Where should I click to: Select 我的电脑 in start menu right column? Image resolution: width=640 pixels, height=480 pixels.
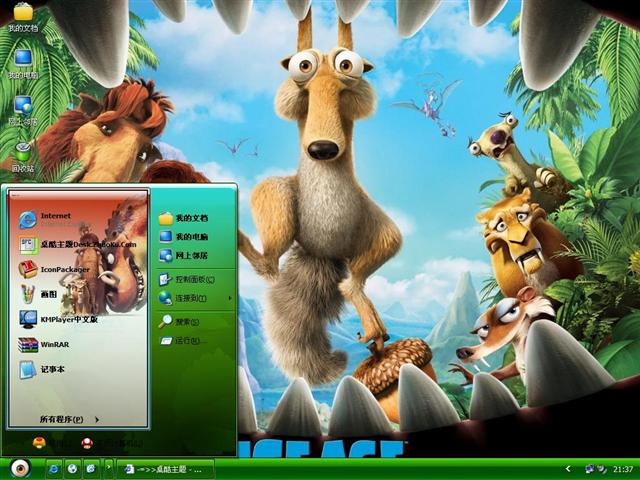pos(183,237)
